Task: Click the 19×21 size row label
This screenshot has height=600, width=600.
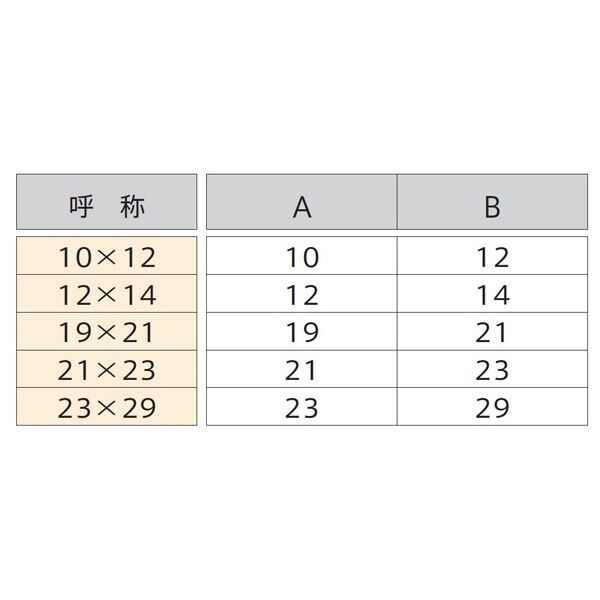Action: click(106, 331)
